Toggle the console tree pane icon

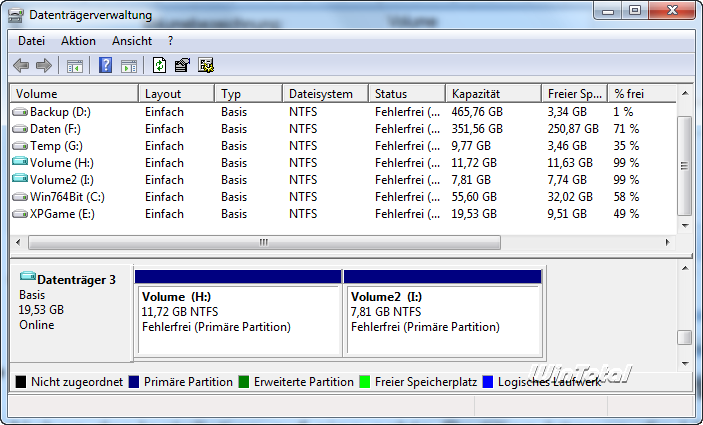pos(74,66)
